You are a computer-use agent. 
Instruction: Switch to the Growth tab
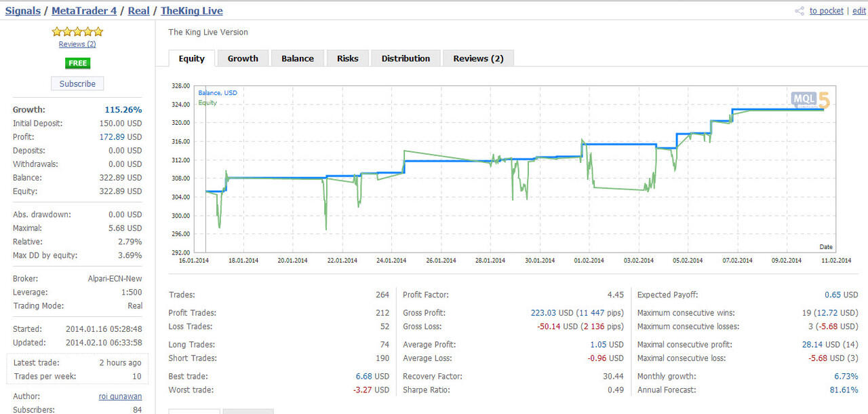pos(243,58)
